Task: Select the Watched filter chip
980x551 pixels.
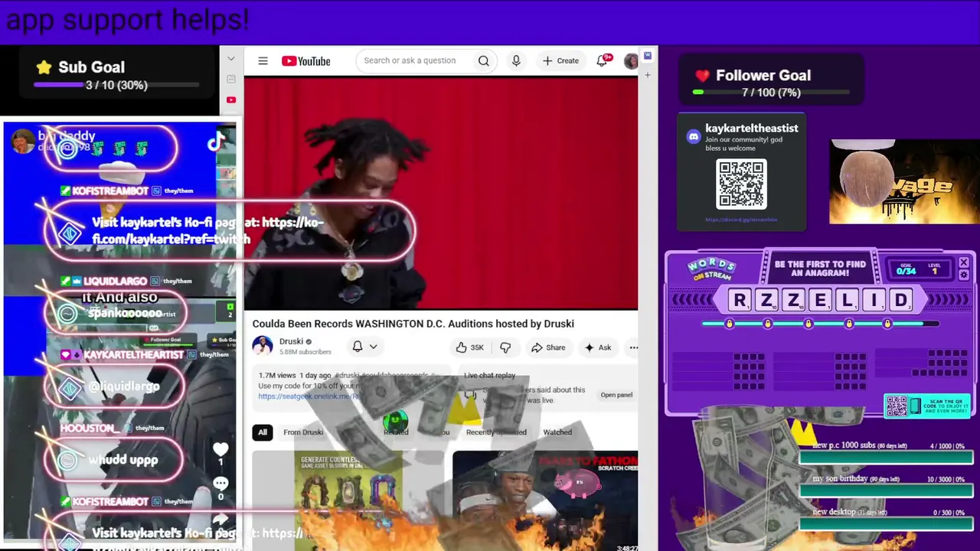Action: (557, 432)
